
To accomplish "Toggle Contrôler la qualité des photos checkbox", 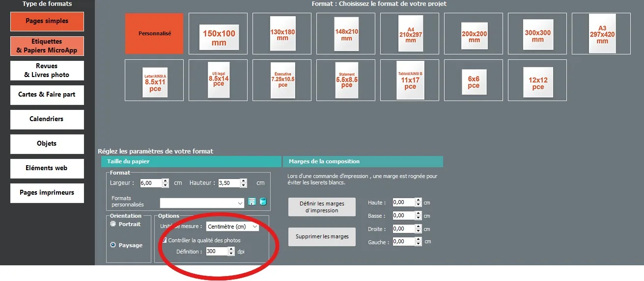I will (x=165, y=240).
